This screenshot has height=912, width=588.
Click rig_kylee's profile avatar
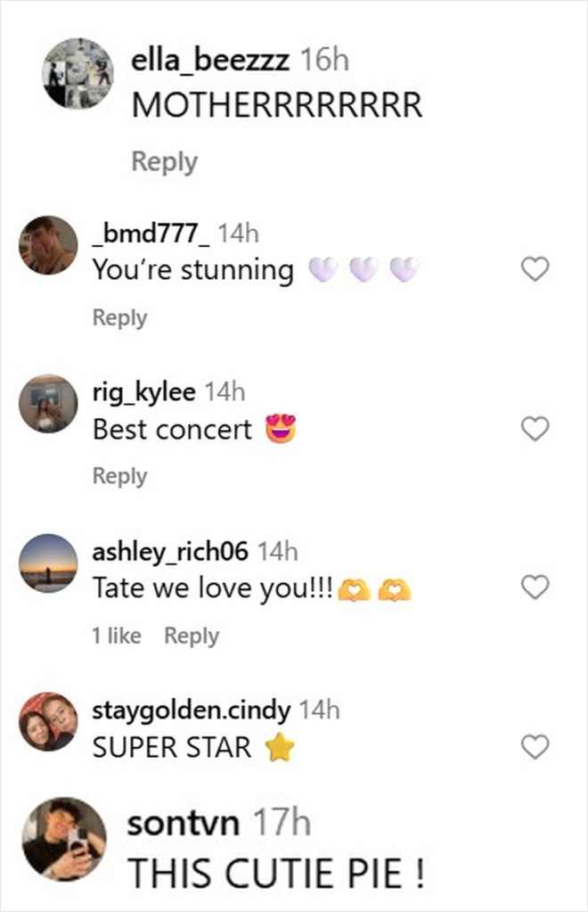coord(48,404)
